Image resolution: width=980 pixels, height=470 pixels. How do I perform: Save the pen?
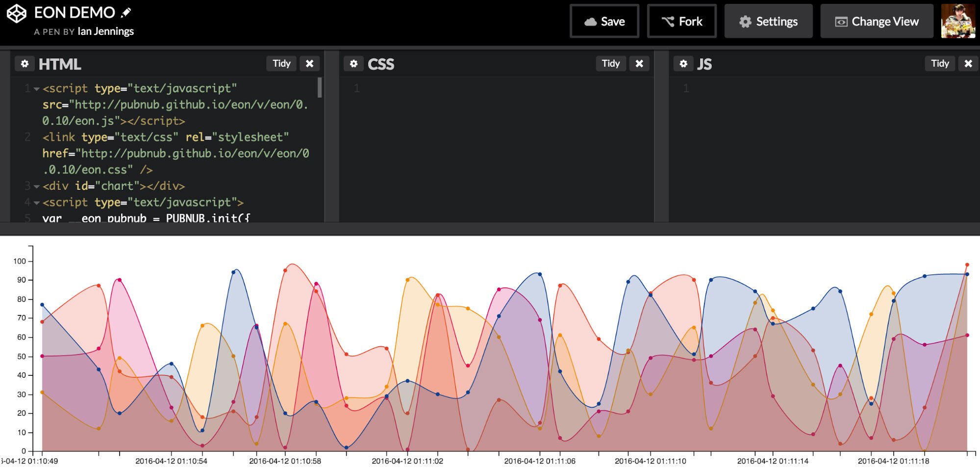tap(604, 22)
